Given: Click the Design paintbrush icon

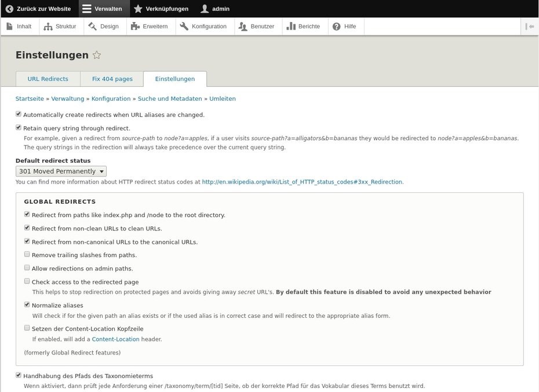Looking at the screenshot, I should coord(92,26).
